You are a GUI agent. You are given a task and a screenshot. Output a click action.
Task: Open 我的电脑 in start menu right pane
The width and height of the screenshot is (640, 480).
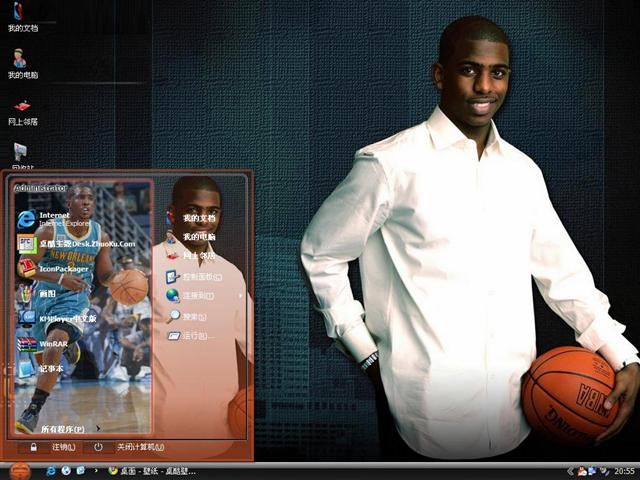pos(191,237)
